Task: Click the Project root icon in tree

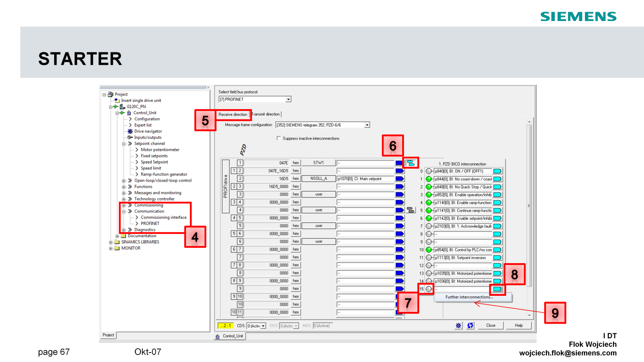Action: tap(111, 94)
